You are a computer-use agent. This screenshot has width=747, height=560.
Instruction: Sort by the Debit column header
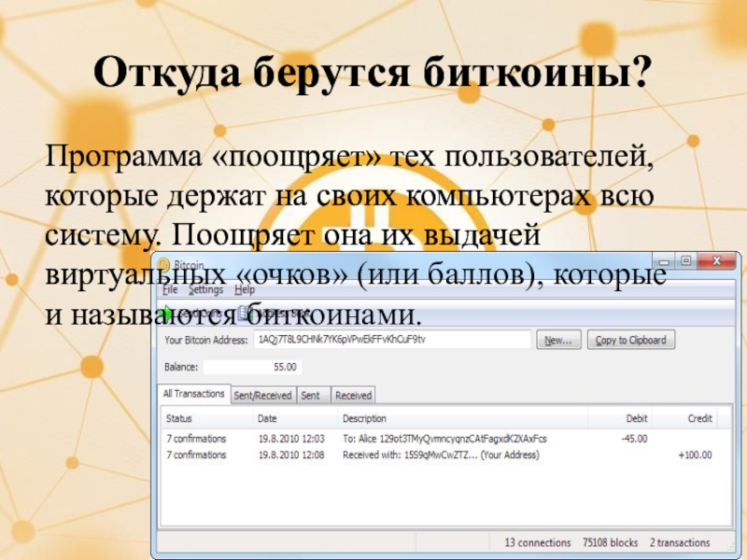coord(620,418)
